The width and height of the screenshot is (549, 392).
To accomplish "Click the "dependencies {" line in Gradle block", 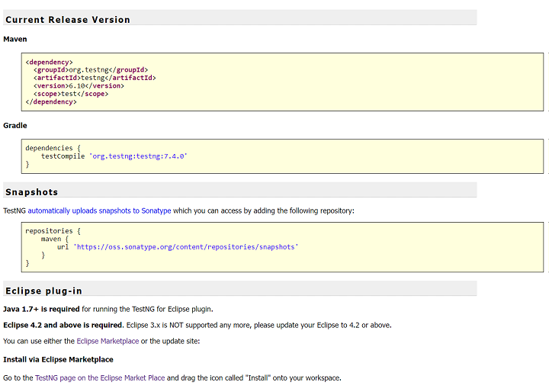I will tap(49, 148).
